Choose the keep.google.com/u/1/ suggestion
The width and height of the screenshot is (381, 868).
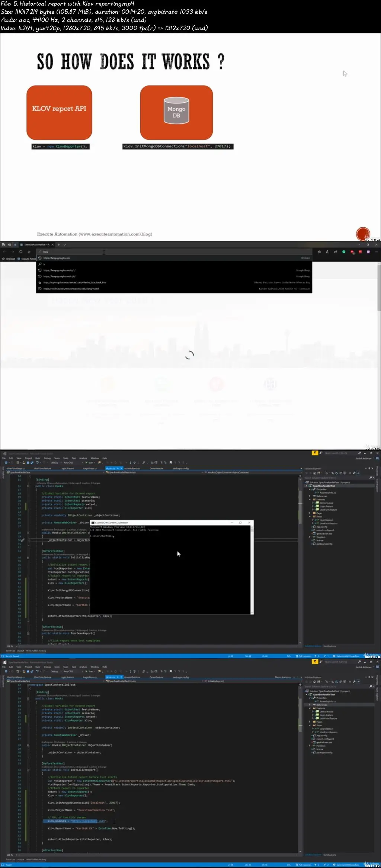click(x=174, y=270)
